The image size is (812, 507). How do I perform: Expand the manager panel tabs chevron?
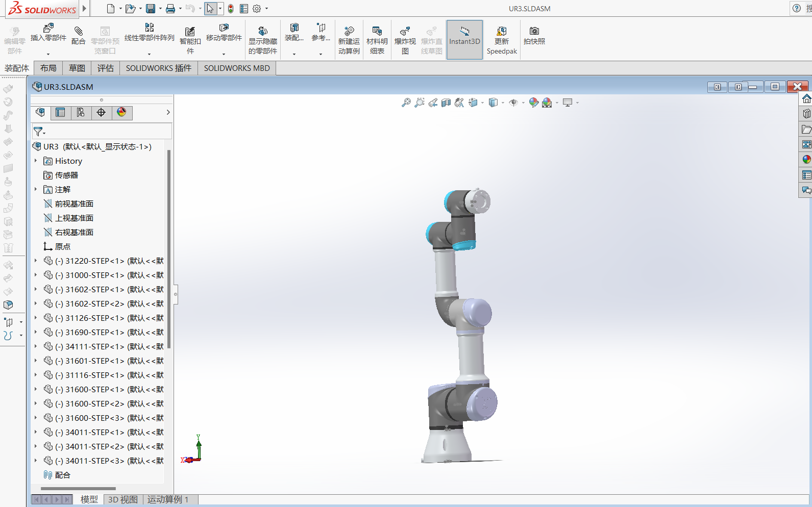(168, 112)
